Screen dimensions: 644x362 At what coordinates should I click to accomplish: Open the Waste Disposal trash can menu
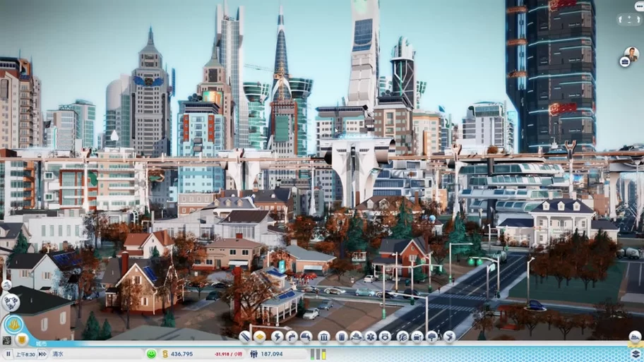pos(341,337)
